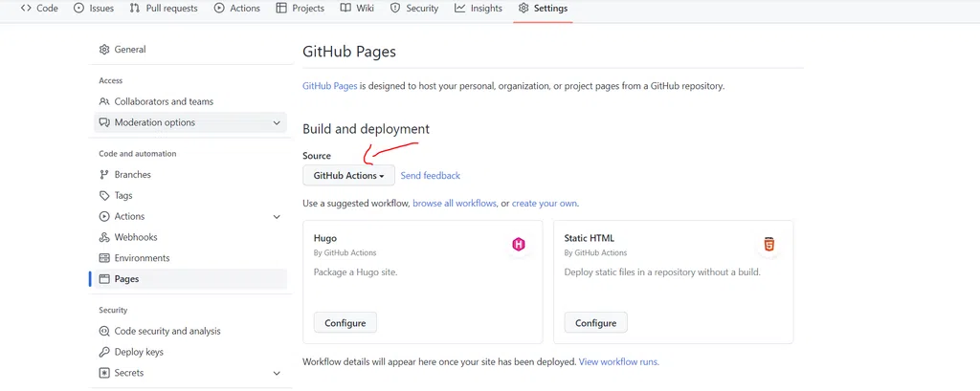The width and height of the screenshot is (980, 391).
Task: View the Insights tab
Action: [x=479, y=8]
